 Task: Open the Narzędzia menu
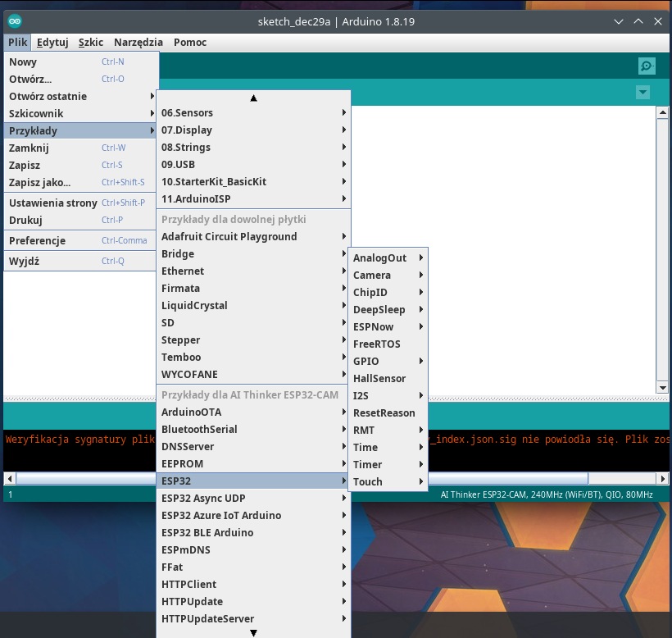(138, 43)
